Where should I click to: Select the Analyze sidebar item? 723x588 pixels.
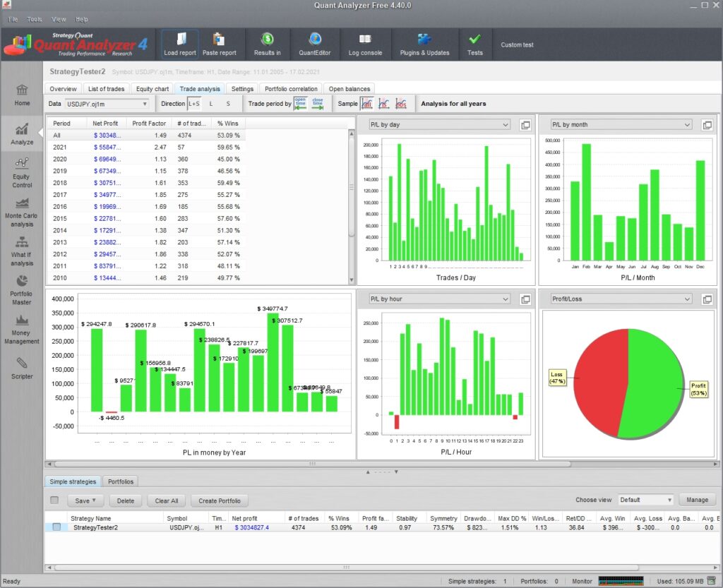point(22,134)
